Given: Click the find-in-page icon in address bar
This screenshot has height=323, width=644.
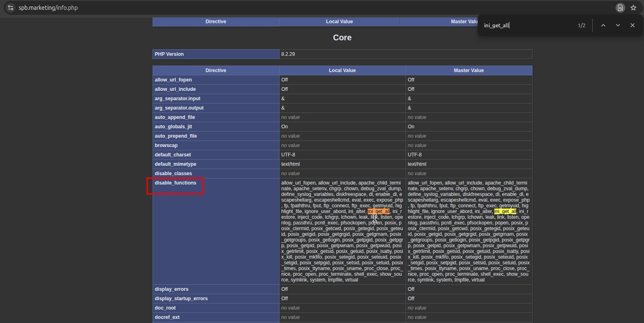Looking at the screenshot, I should [620, 8].
